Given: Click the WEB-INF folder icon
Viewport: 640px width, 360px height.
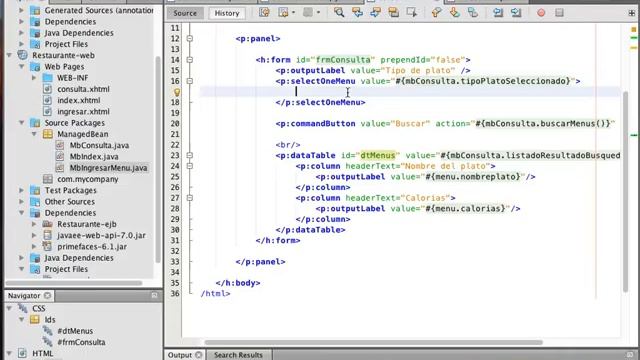Looking at the screenshot, I should point(48,78).
